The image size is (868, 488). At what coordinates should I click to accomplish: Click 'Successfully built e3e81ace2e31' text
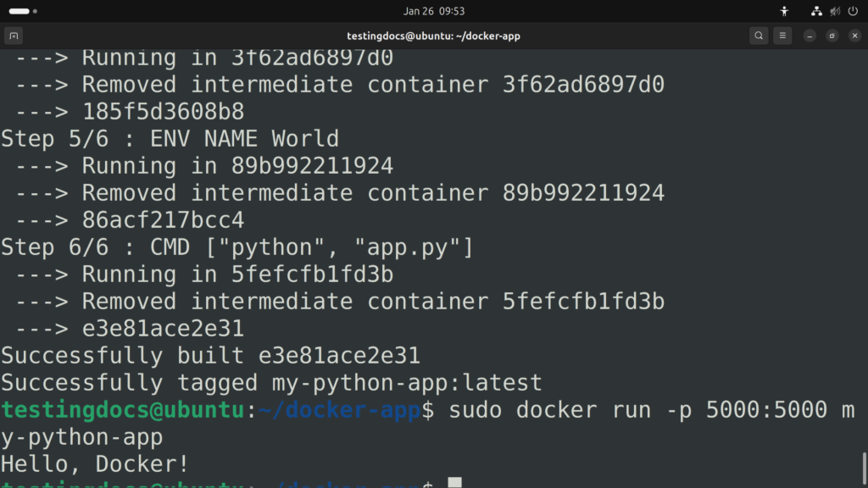click(211, 355)
